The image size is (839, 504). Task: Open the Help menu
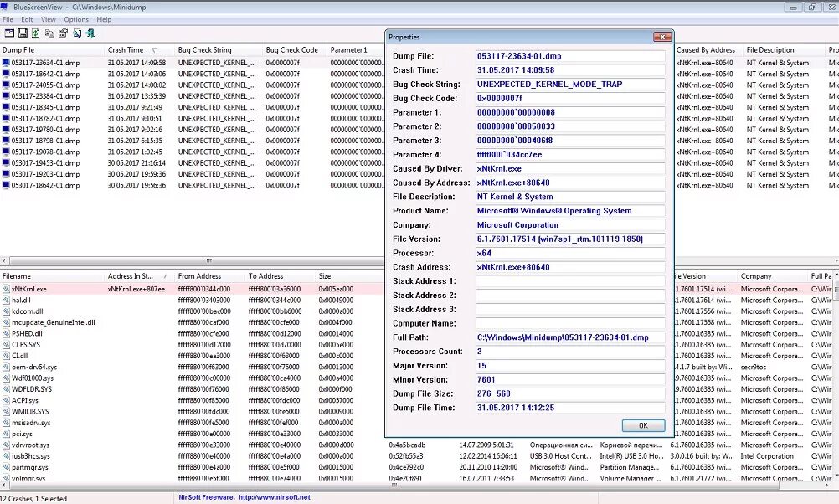(x=104, y=19)
